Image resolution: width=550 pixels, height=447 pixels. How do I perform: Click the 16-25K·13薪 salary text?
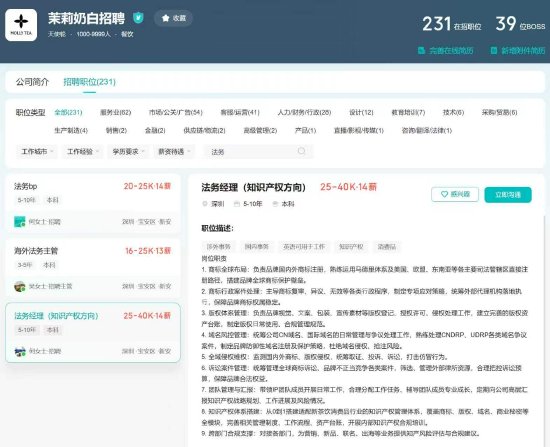148,251
